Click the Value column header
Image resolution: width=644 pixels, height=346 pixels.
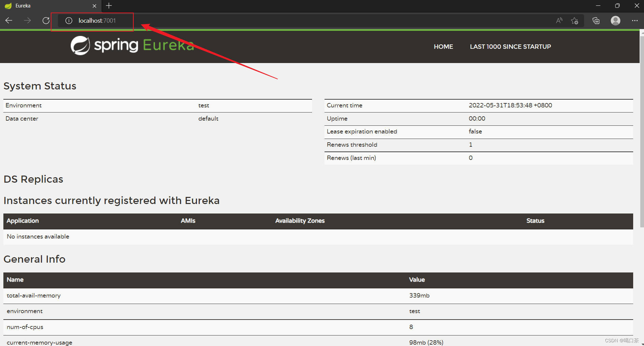pos(417,280)
